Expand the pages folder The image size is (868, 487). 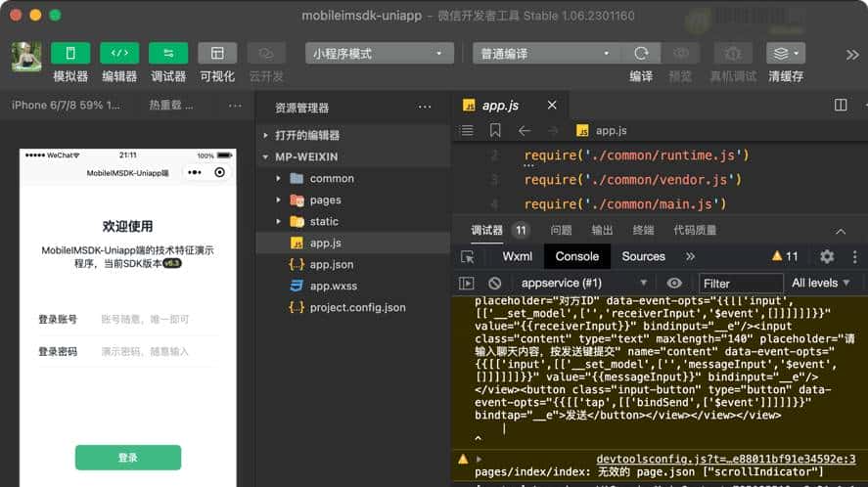coord(279,199)
